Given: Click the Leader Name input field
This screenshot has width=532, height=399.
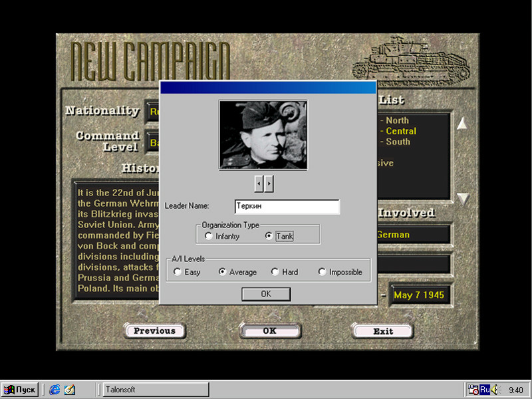Looking at the screenshot, I should 287,206.
